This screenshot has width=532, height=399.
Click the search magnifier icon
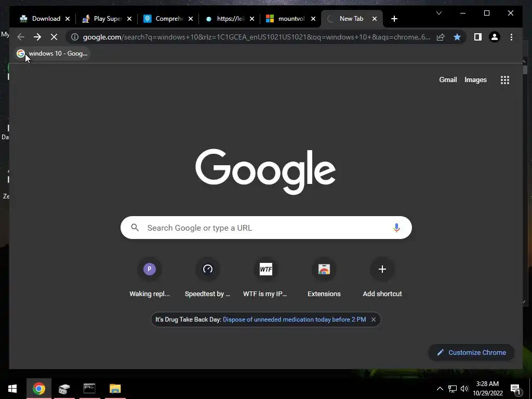coord(135,228)
